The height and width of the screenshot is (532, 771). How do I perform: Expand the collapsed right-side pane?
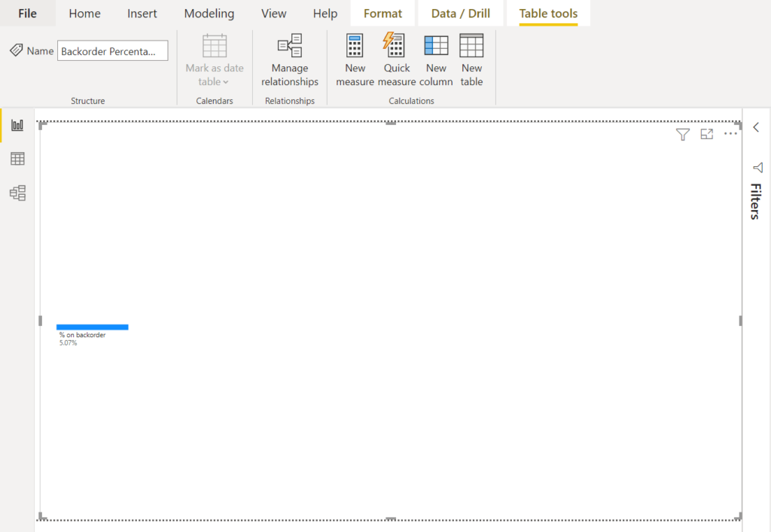click(756, 127)
